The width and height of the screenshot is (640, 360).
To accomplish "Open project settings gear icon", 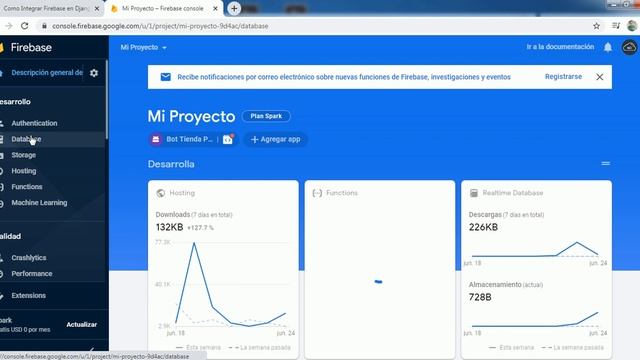I will pyautogui.click(x=94, y=73).
